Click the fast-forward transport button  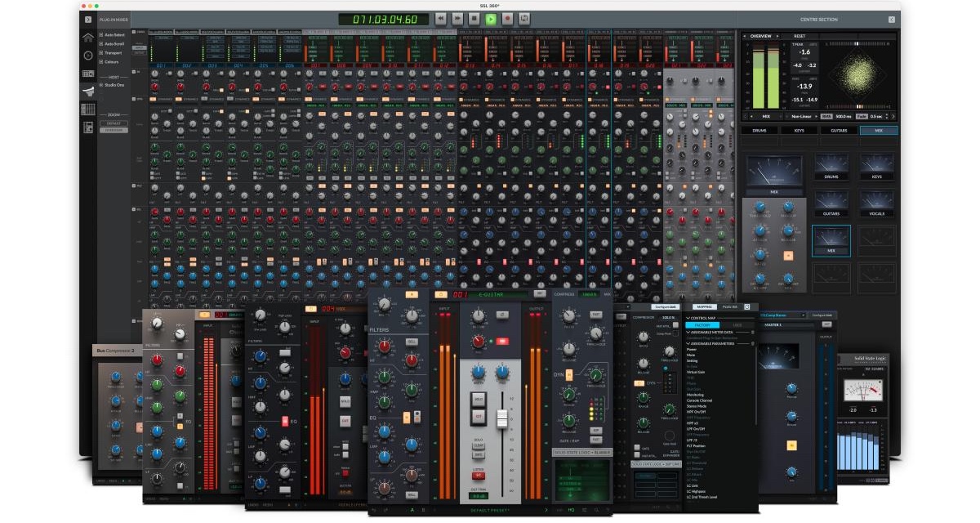tap(457, 18)
